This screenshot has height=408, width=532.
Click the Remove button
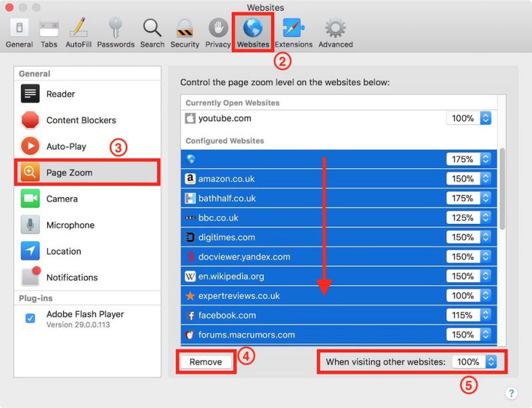205,362
